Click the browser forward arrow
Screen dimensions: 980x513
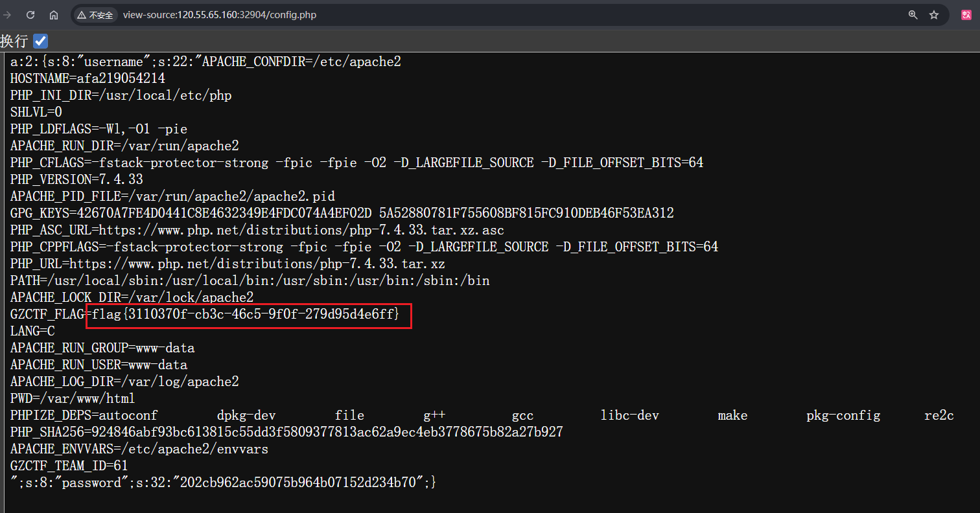[x=8, y=14]
